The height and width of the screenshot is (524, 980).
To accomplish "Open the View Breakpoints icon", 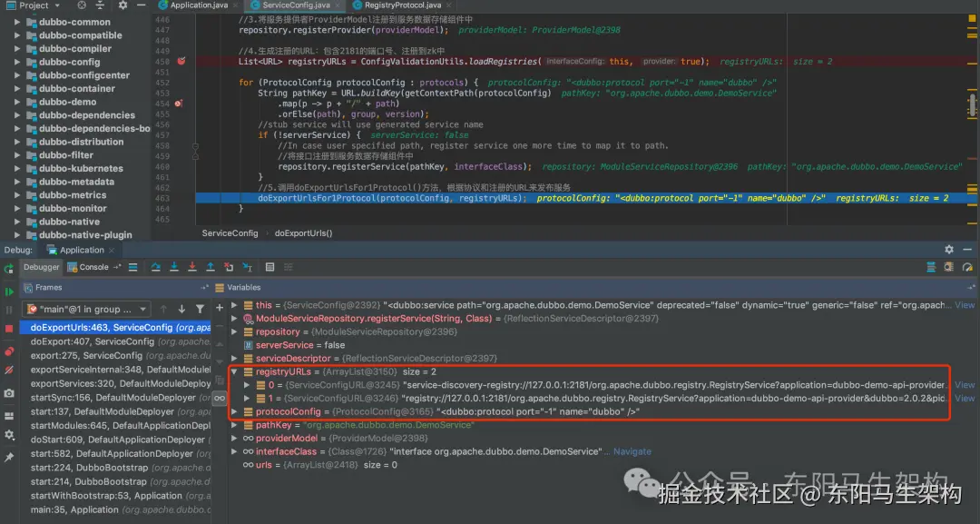I will tap(9, 351).
